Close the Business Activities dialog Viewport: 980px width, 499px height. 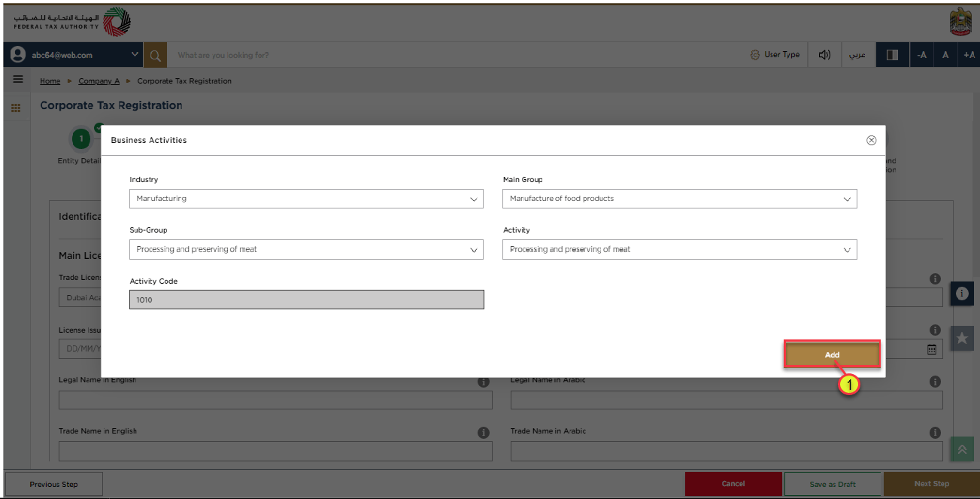(872, 140)
